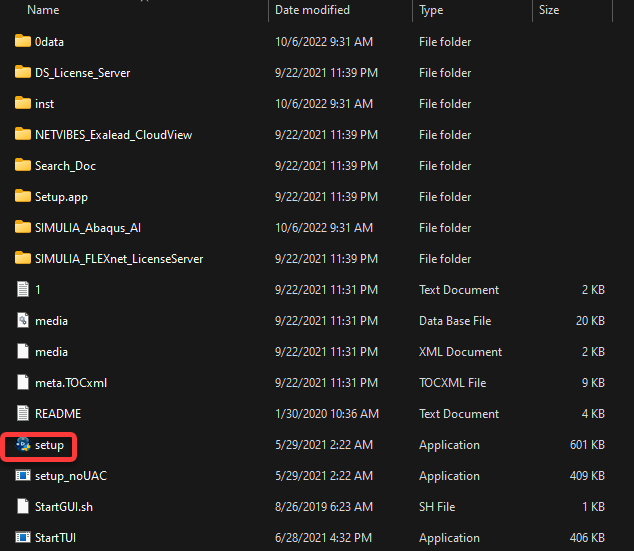Click the setup_noUAC application icon
634x551 pixels.
(23, 476)
